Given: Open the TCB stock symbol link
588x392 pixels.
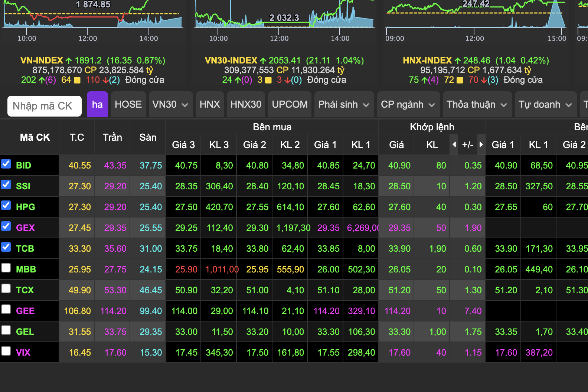Looking at the screenshot, I should (25, 249).
